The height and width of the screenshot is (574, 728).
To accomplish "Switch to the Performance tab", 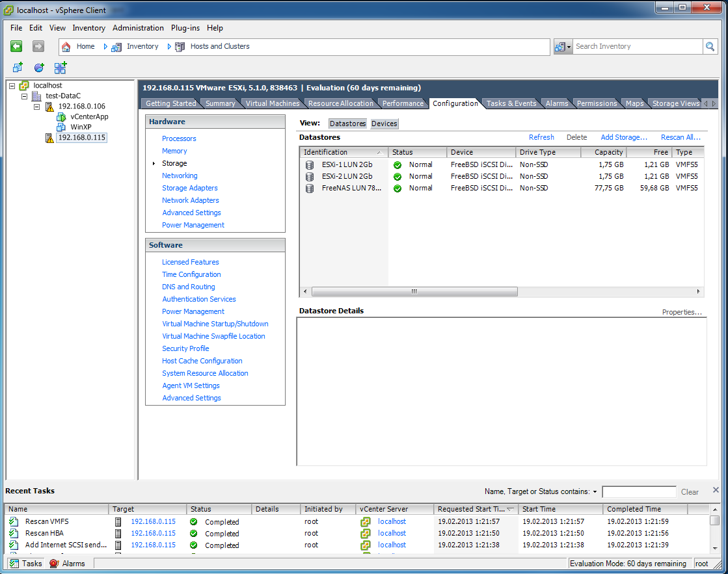I will pyautogui.click(x=403, y=103).
